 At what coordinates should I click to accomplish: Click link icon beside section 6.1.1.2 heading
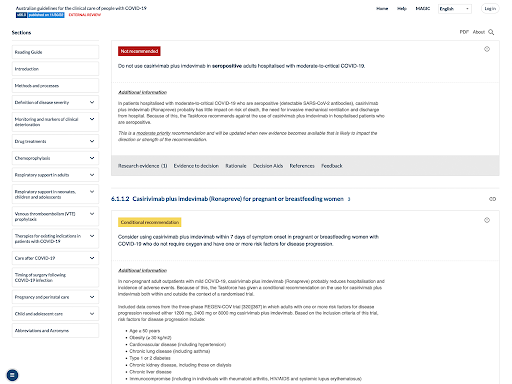click(492, 199)
